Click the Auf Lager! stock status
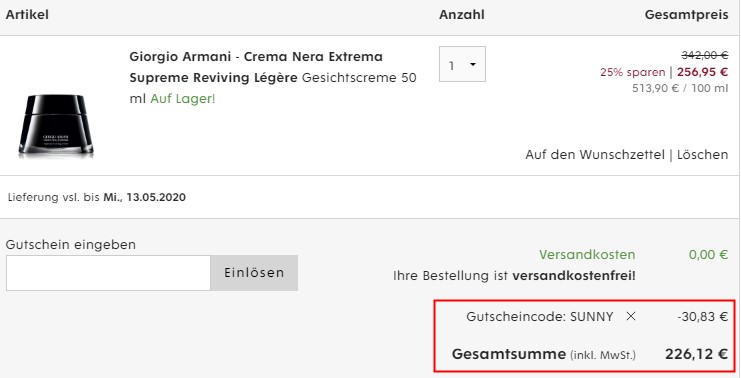 183,99
